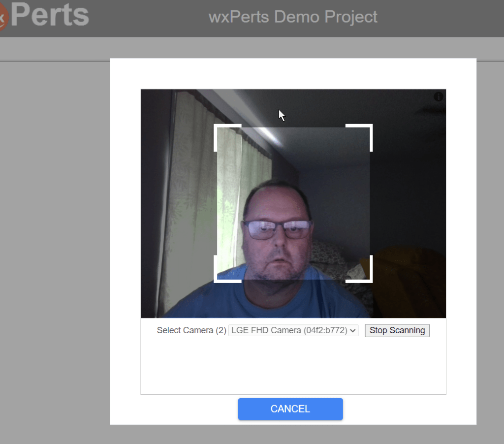
Task: Click the chevron arrow on camera selector
Action: 353,331
